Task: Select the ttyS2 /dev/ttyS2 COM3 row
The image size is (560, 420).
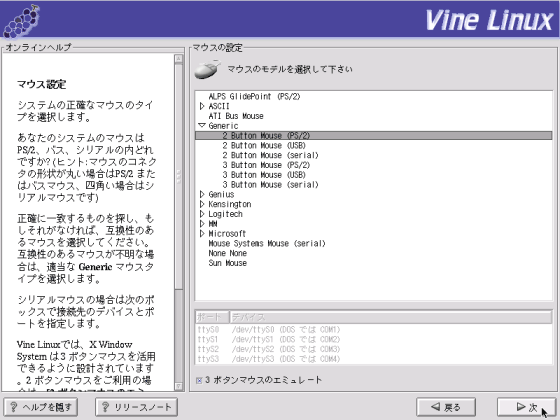Action: click(x=374, y=349)
